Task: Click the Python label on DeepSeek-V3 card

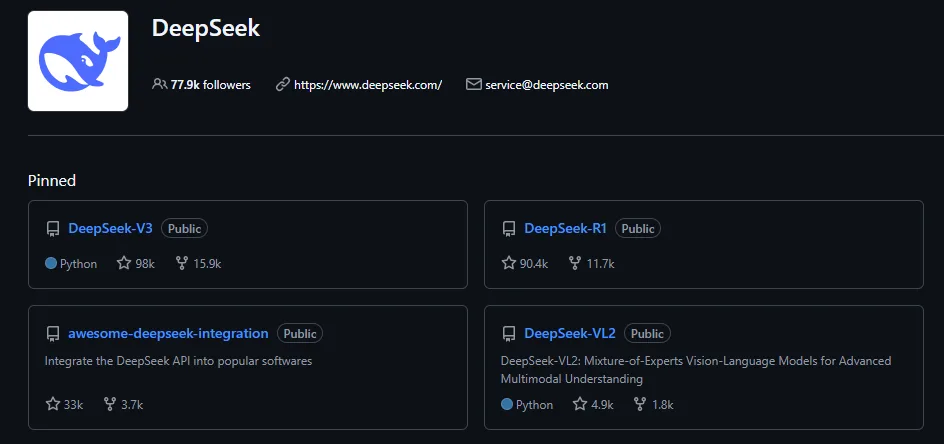Action: [x=78, y=264]
